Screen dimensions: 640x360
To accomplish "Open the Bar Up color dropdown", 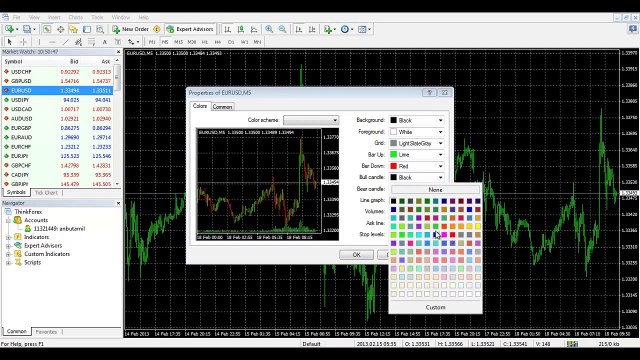I will point(416,155).
